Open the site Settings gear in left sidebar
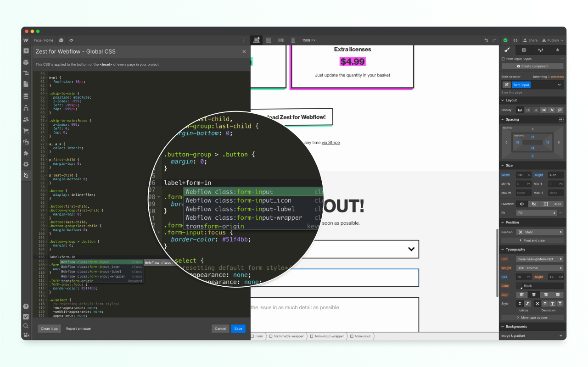 point(26,164)
